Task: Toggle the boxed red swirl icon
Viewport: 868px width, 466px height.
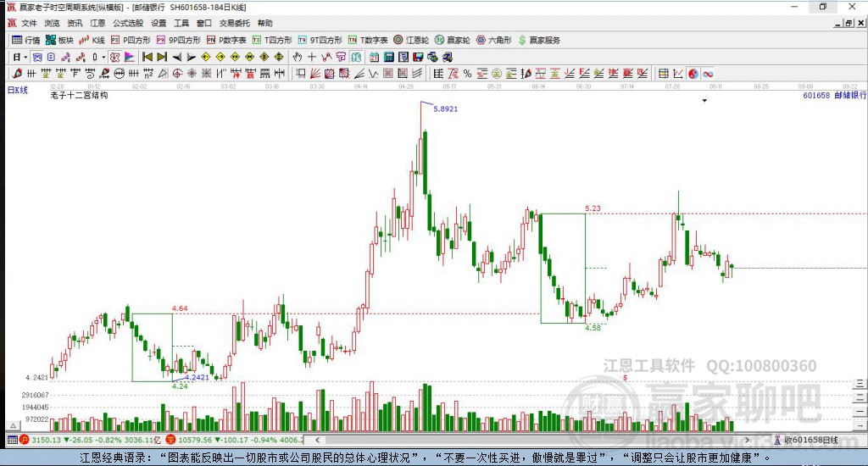Action: [114, 57]
